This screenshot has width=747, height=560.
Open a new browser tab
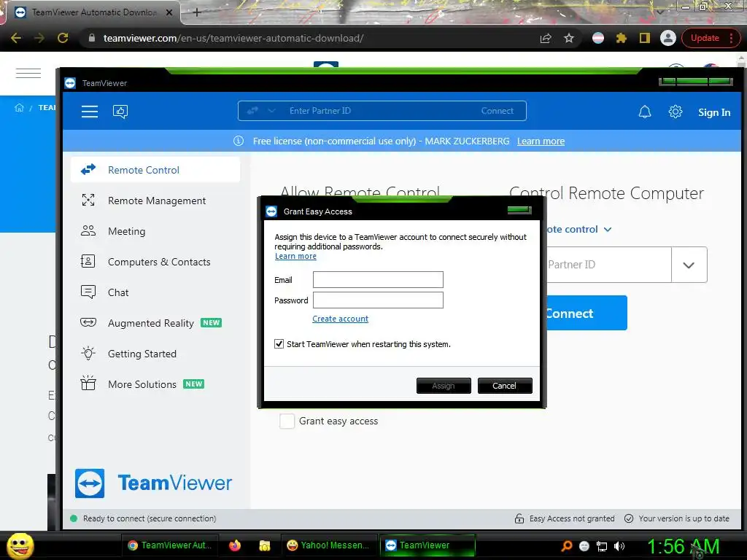coord(197,12)
